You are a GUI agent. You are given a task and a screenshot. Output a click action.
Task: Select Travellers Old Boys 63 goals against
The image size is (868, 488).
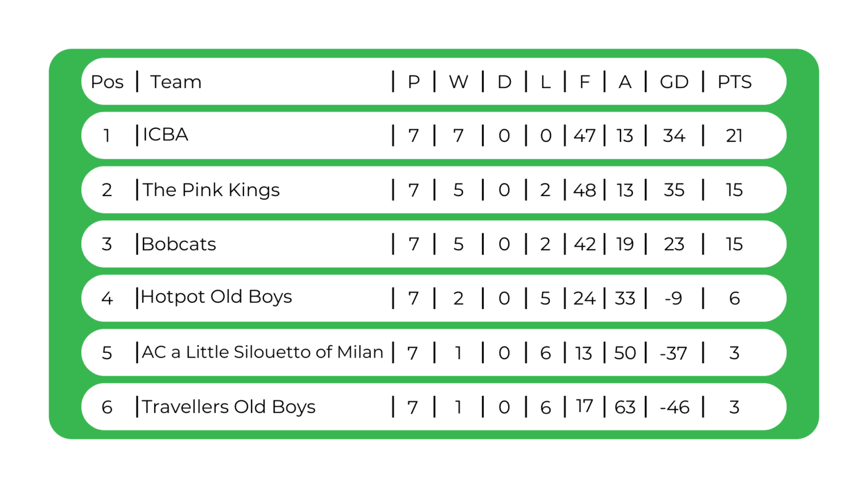[625, 407]
